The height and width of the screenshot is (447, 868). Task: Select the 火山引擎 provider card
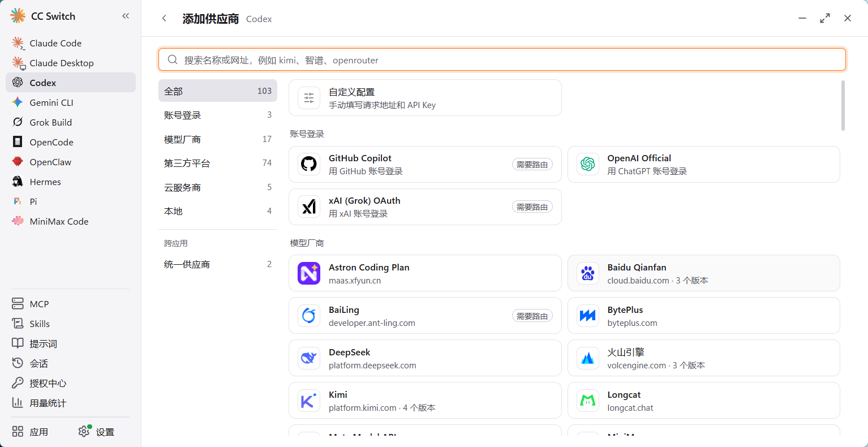pos(704,358)
